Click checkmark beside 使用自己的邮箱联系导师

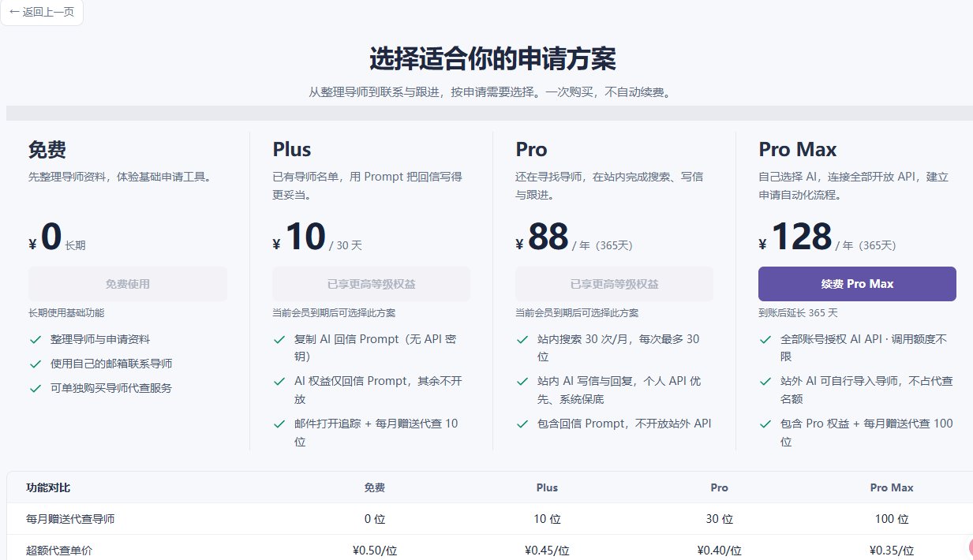coord(35,364)
